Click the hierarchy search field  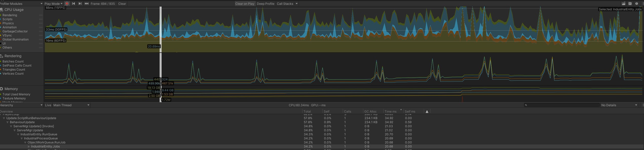562,105
